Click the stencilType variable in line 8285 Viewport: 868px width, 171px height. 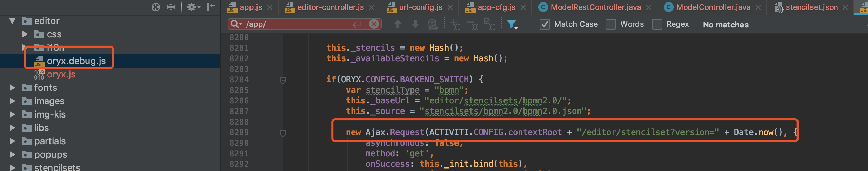click(x=393, y=90)
